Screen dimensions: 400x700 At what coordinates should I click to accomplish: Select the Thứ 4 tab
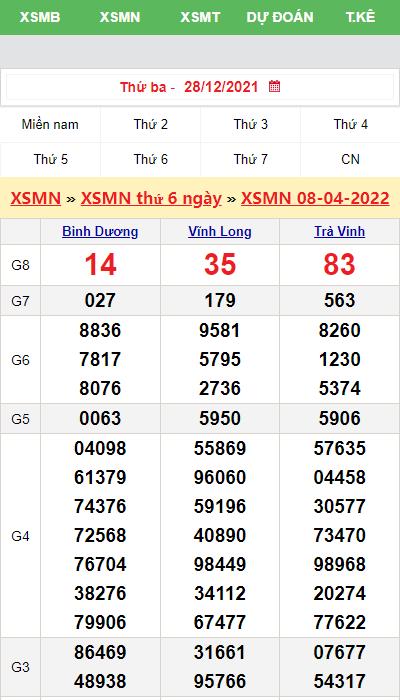[x=350, y=124]
